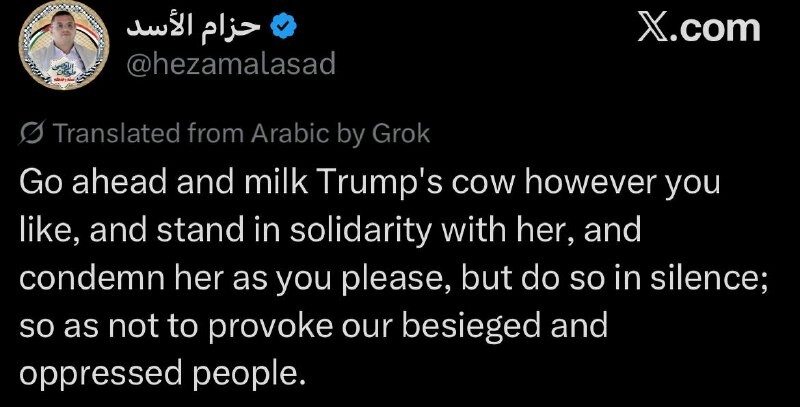Click the word silence in the tweet
Image resolution: width=800 pixels, height=407 pixels.
tap(709, 278)
